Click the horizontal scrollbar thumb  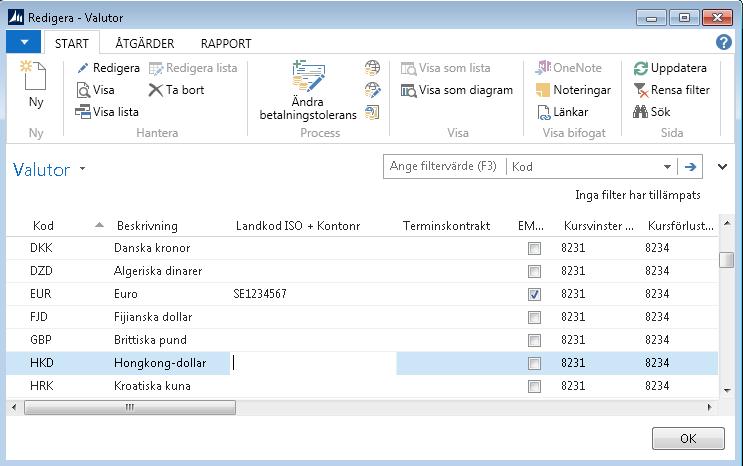pyautogui.click(x=130, y=407)
